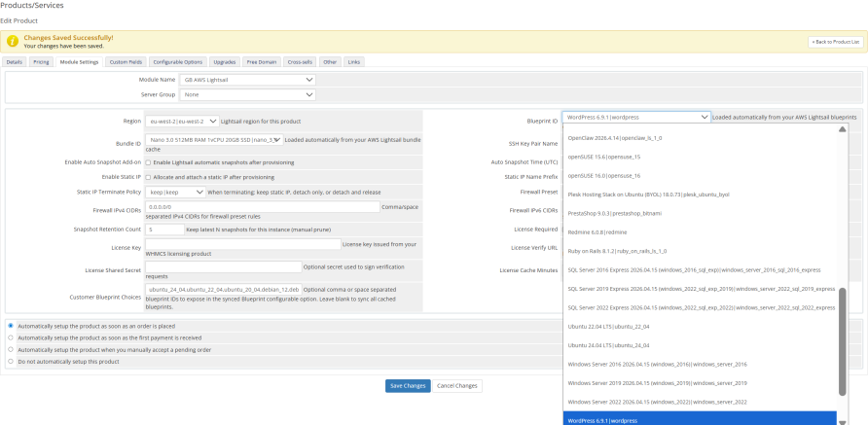Click License Shared Secret input field
868x425 pixels.
(x=224, y=266)
